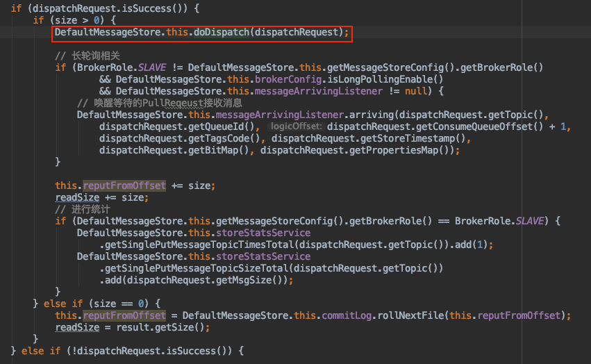Click the result.getSize() call
The width and height of the screenshot is (591, 364).
[160, 327]
